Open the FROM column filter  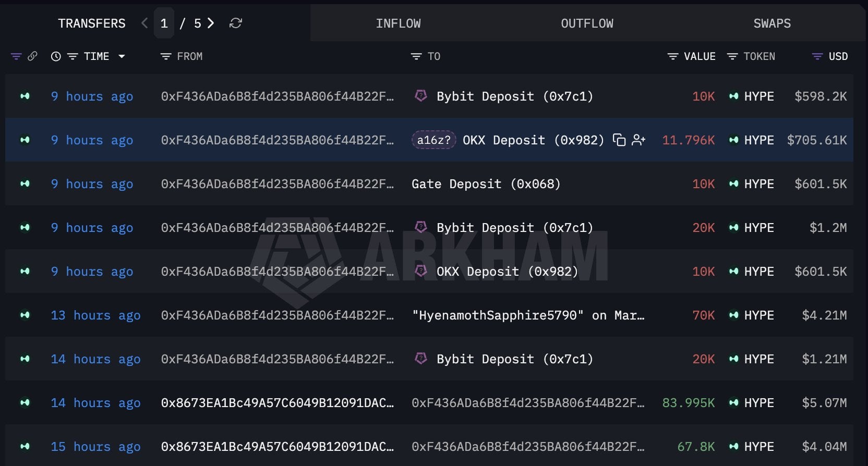click(166, 56)
